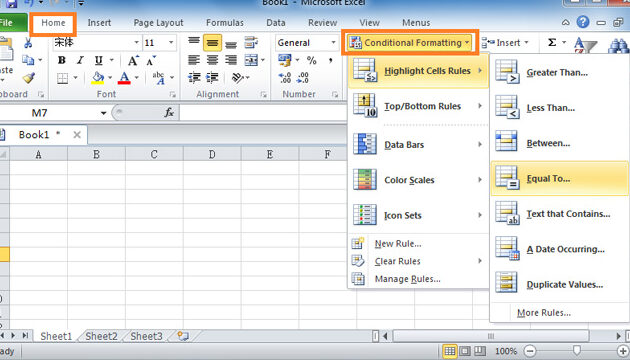Click the Accounting Number Format icon
Viewport: 630px width, 360px height.
pos(285,60)
